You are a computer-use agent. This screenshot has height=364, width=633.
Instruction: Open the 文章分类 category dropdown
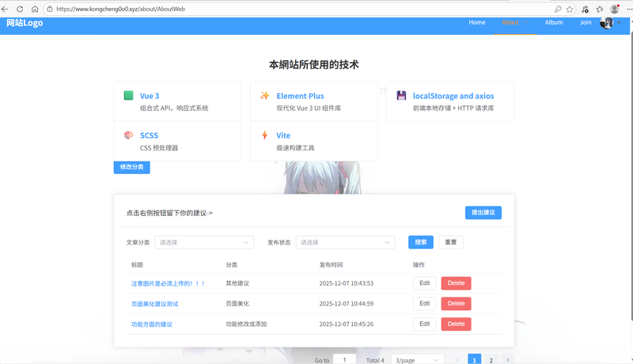pyautogui.click(x=203, y=242)
